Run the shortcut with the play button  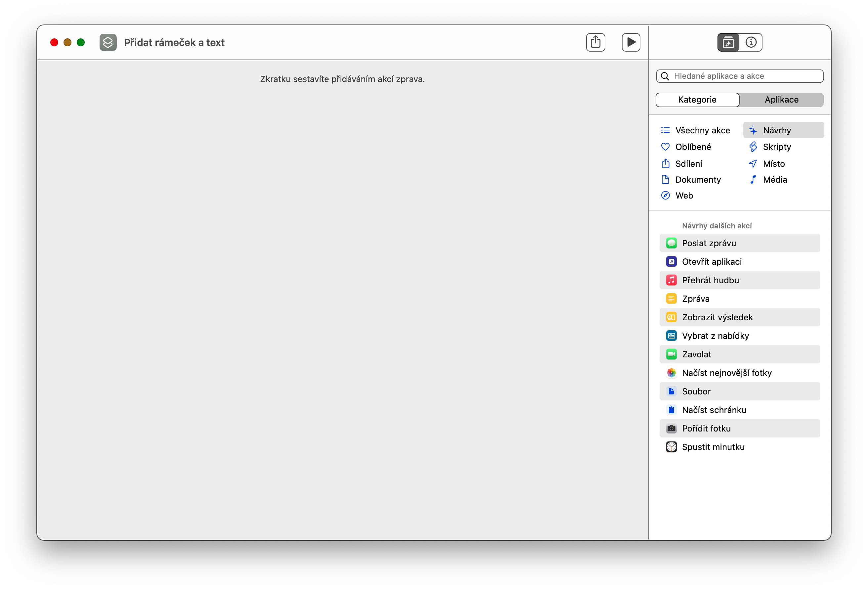tap(631, 42)
